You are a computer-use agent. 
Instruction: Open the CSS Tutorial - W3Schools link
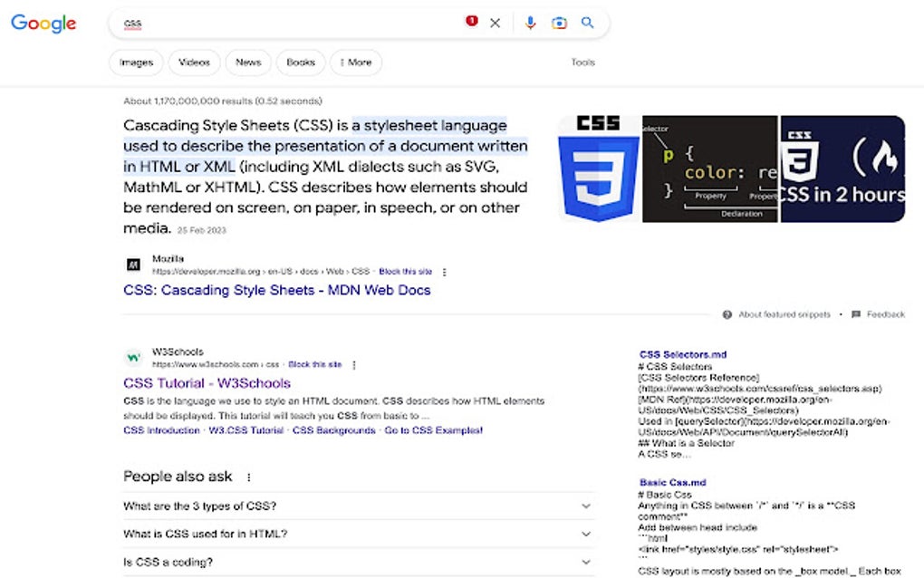point(207,382)
